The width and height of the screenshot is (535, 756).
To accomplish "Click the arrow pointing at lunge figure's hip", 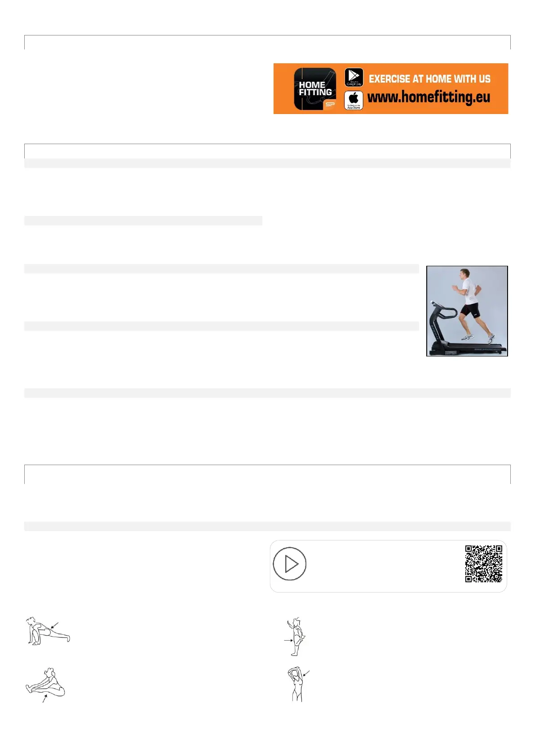I will [x=54, y=625].
